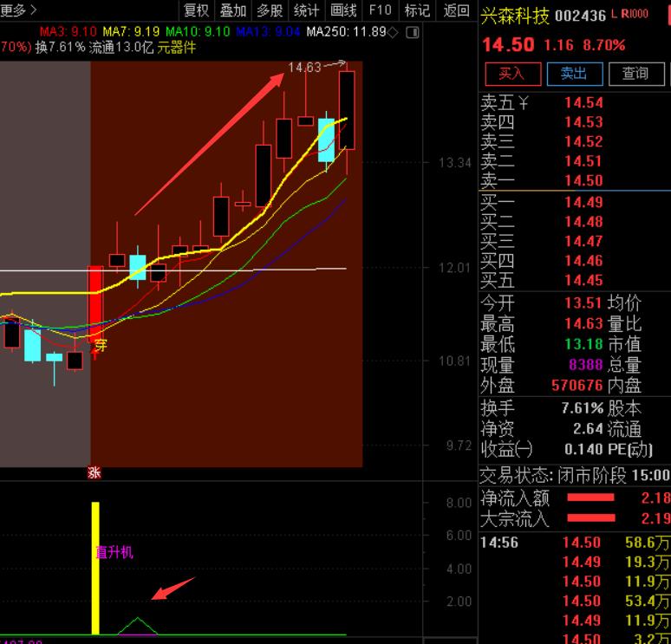Click the 买一 price 14.49
671x644 pixels.
coord(583,202)
